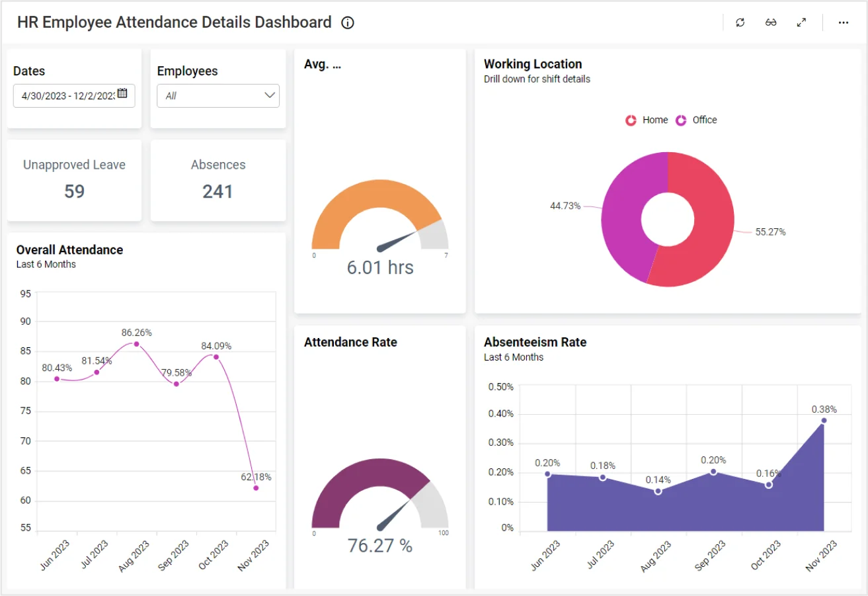868x596 pixels.
Task: Select the Absences count card
Action: point(217,180)
